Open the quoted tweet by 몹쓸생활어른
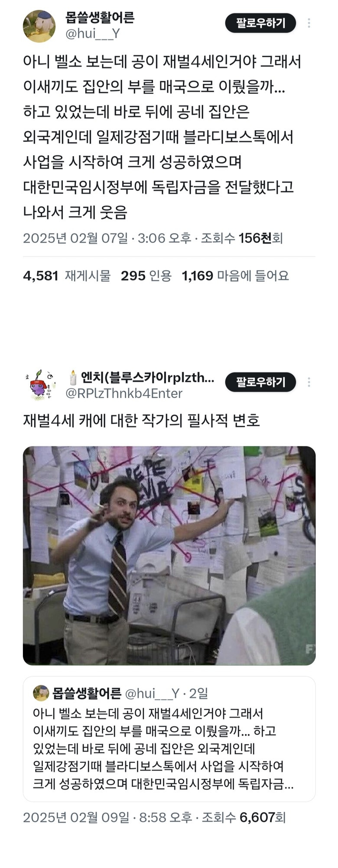Screen dimensions: 338x868 coord(169,739)
